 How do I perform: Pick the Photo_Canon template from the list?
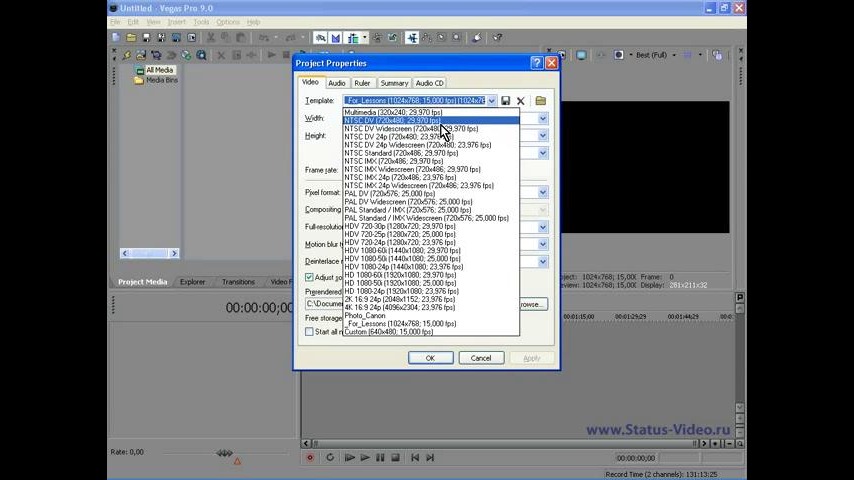click(365, 315)
